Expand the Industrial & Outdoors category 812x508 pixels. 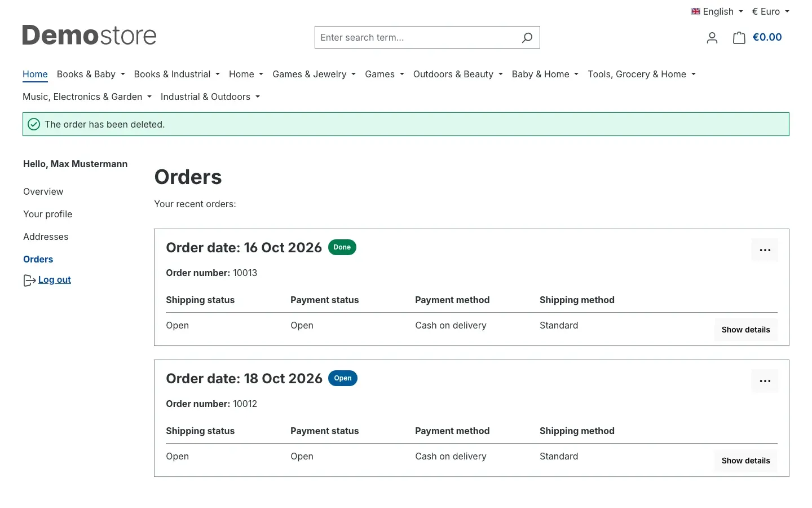(x=210, y=97)
